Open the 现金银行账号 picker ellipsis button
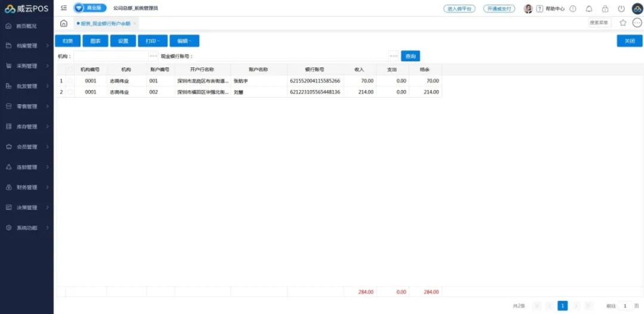 coord(394,56)
